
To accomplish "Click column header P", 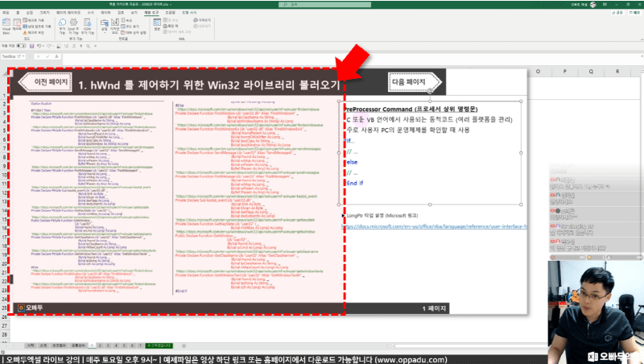I will click(565, 72).
